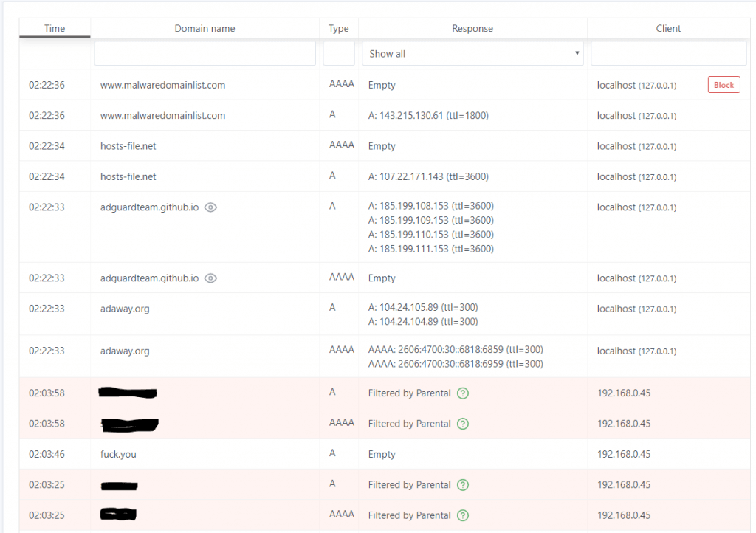756x533 pixels.
Task: Click the 02:22:34 time in hosts-file.net A row
Action: [47, 177]
